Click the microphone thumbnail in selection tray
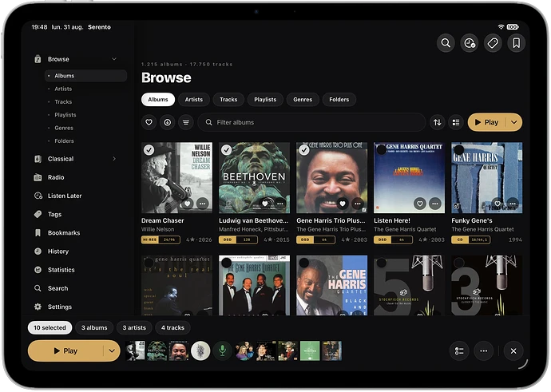This screenshot has height=392, width=551. click(x=222, y=350)
